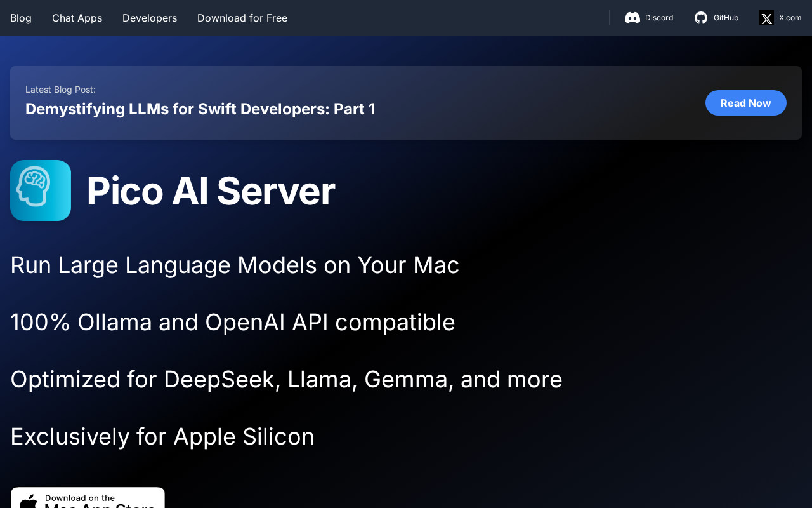Click the Pico AI Server brain logo
812x508 pixels.
point(41,190)
